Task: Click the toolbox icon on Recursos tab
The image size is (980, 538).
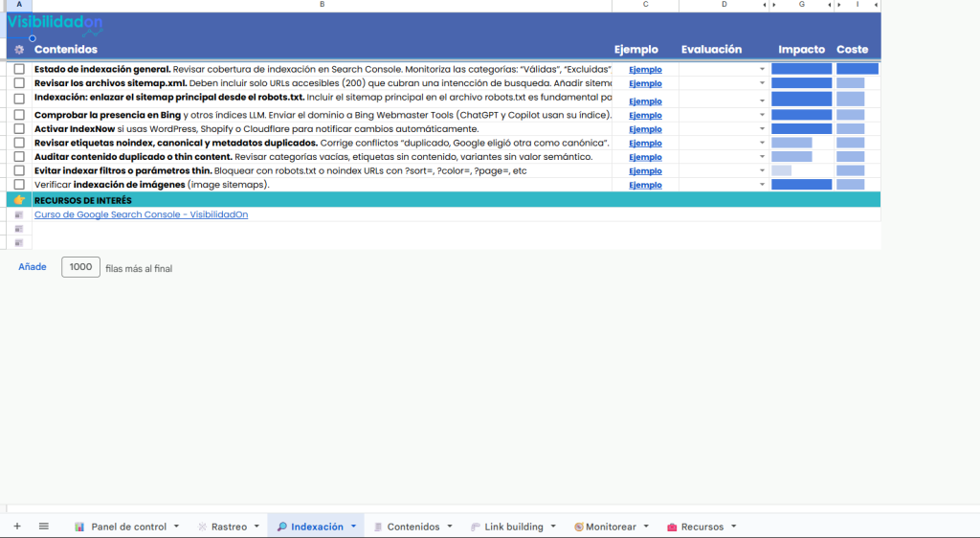Action: 672,527
